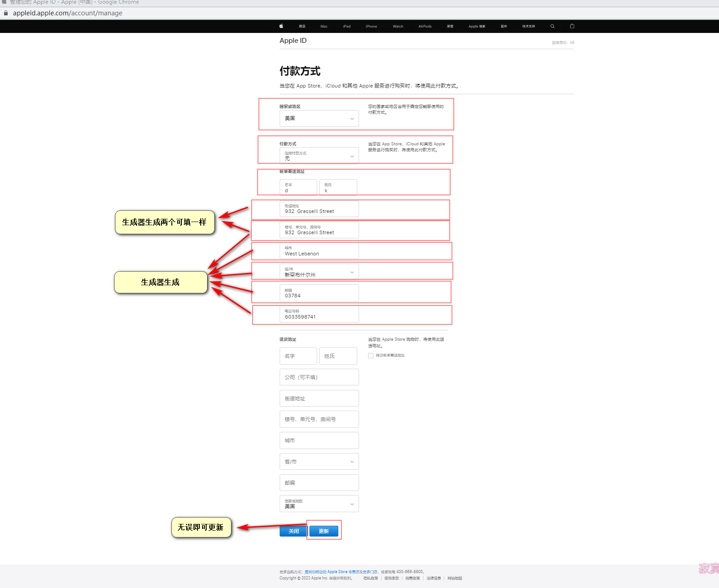Open the 更多门店 footer link
Screen dimensions: 719x588
click(x=370, y=572)
